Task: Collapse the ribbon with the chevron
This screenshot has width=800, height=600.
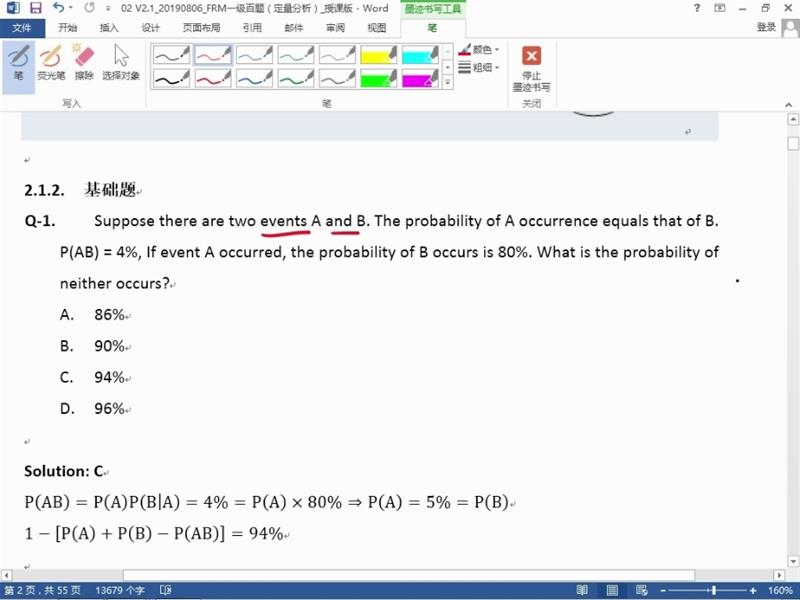Action: coord(788,105)
